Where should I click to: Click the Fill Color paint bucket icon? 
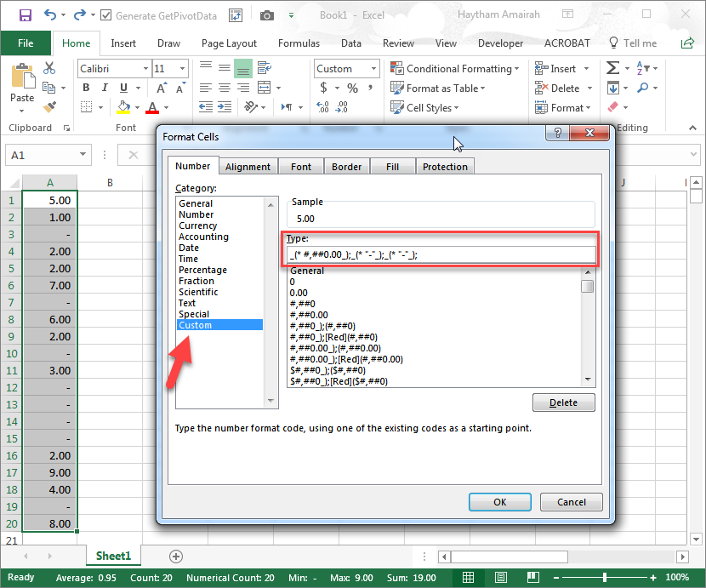(124, 107)
